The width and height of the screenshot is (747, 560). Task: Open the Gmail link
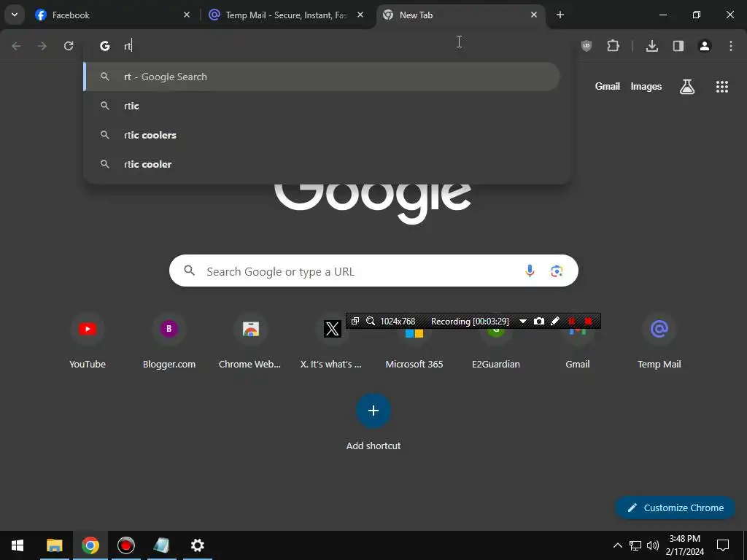pos(608,86)
